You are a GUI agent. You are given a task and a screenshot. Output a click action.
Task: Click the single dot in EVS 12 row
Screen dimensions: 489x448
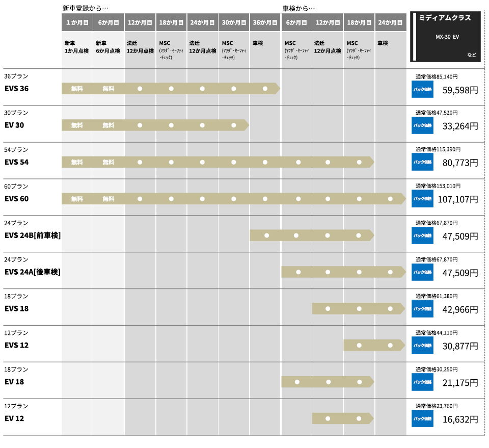[x=359, y=345]
